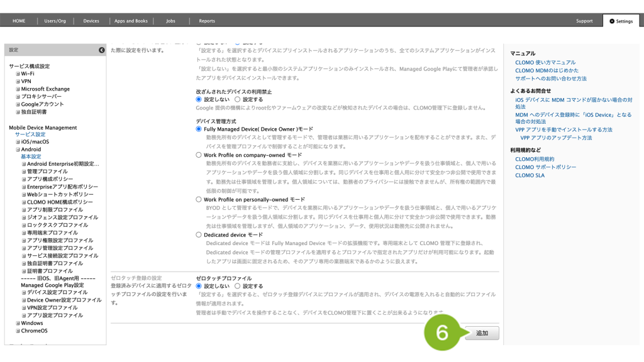Open デバイス設定プロファイル item
The width and height of the screenshot is (644, 362).
57,293
